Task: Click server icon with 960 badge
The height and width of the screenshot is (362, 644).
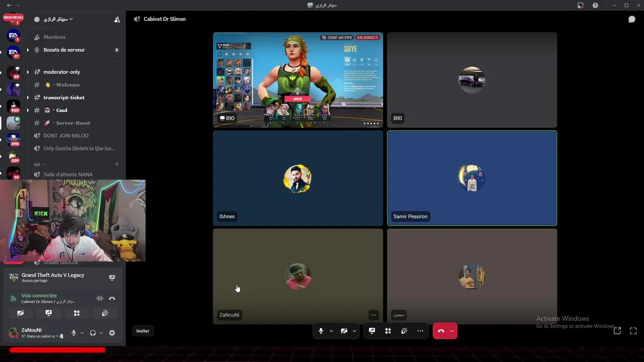Action: (14, 106)
